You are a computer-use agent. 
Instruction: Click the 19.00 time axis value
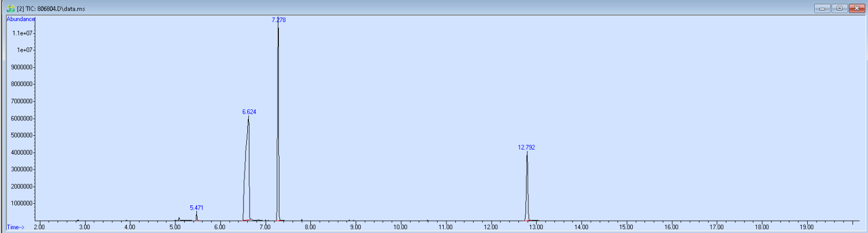[x=807, y=227]
